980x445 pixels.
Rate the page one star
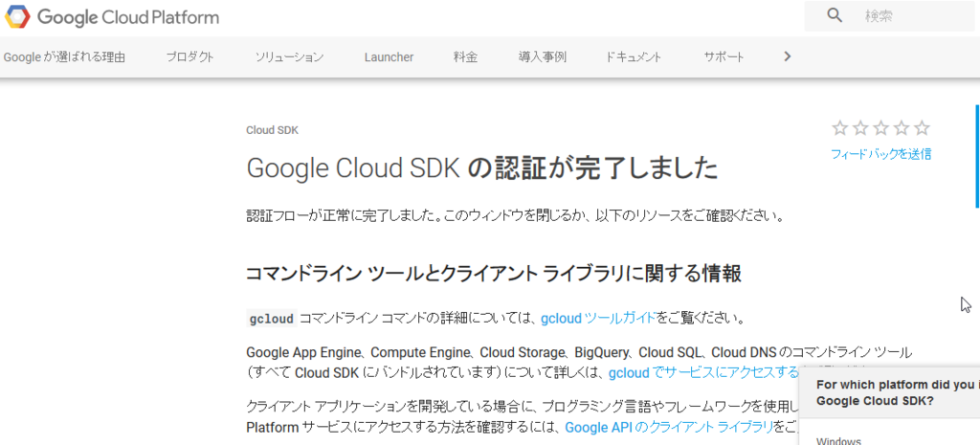840,129
